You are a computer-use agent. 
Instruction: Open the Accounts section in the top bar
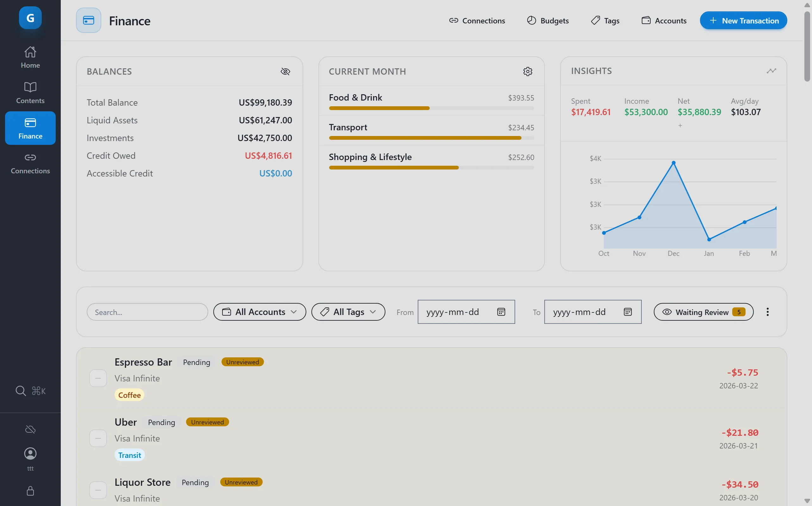(663, 21)
